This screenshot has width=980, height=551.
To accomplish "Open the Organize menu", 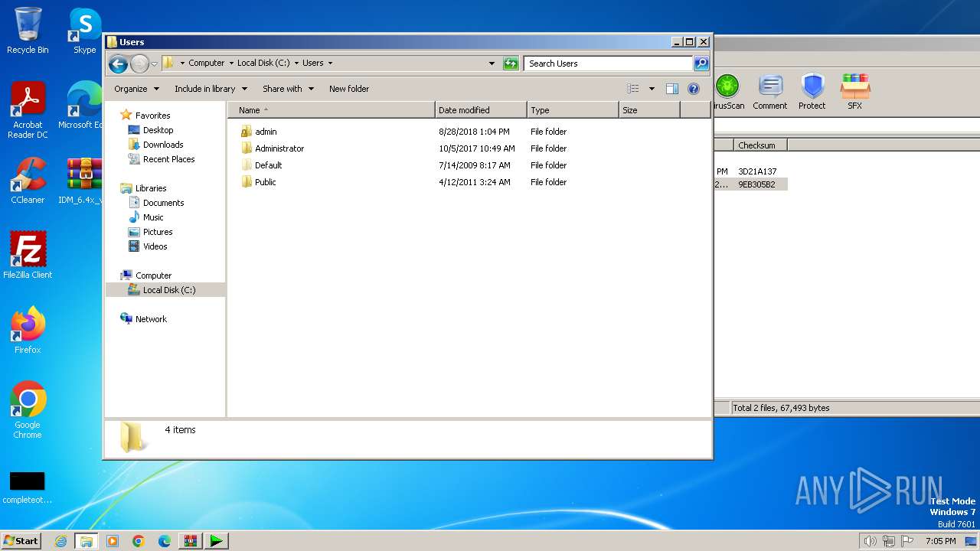I will (137, 89).
